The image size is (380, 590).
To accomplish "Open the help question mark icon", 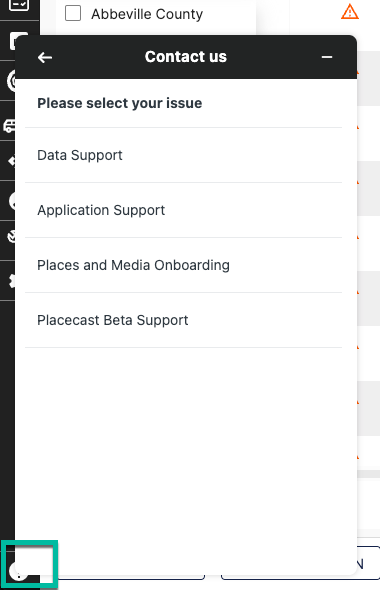I will coord(17,573).
